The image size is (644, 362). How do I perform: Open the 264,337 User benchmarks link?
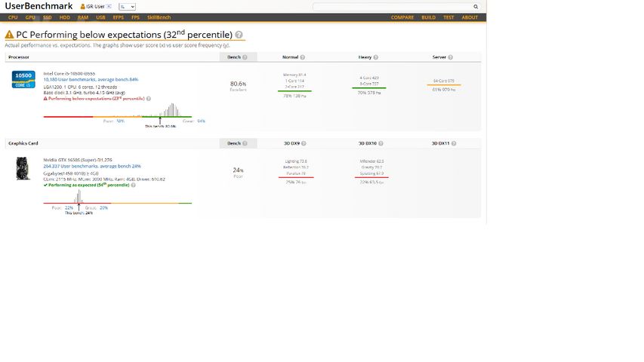point(92,166)
